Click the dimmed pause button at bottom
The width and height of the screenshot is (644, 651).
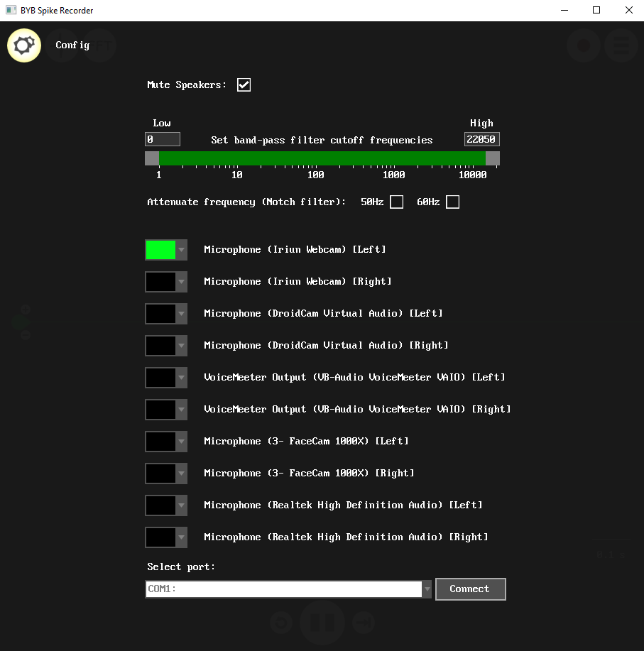(322, 623)
